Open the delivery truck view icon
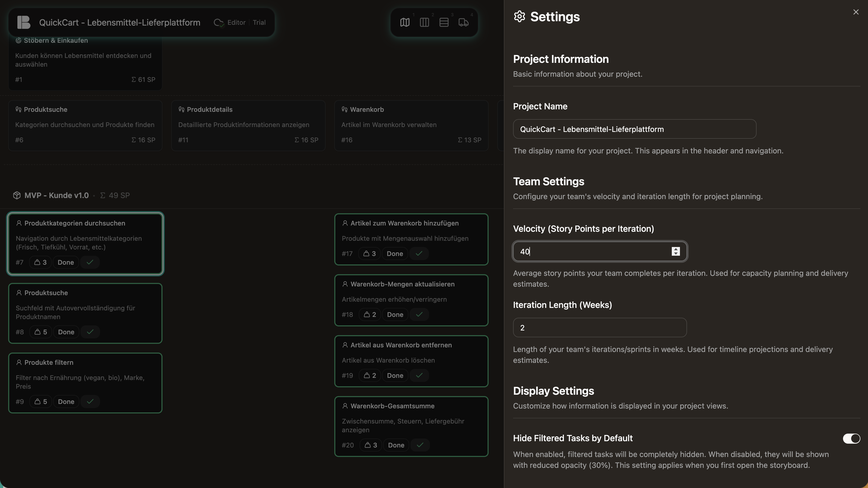This screenshot has width=868, height=488. (463, 23)
